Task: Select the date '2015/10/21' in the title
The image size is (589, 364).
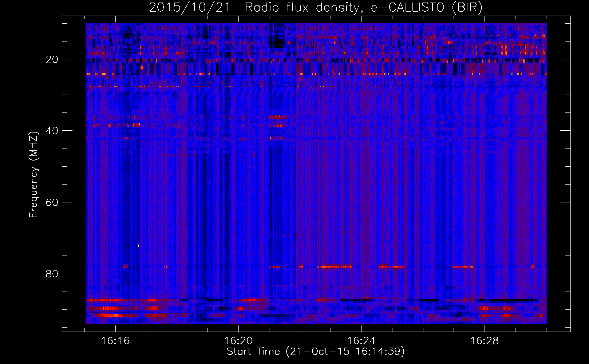Action: click(189, 8)
